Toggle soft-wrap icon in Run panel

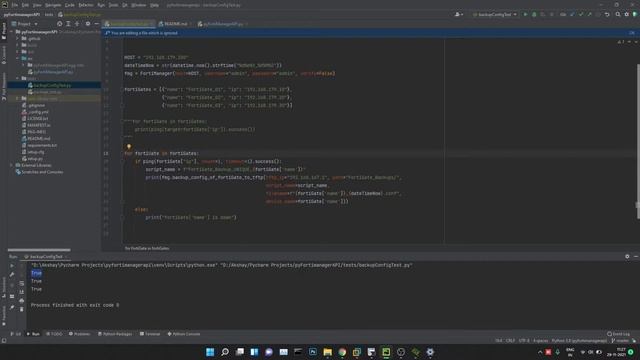[22, 283]
